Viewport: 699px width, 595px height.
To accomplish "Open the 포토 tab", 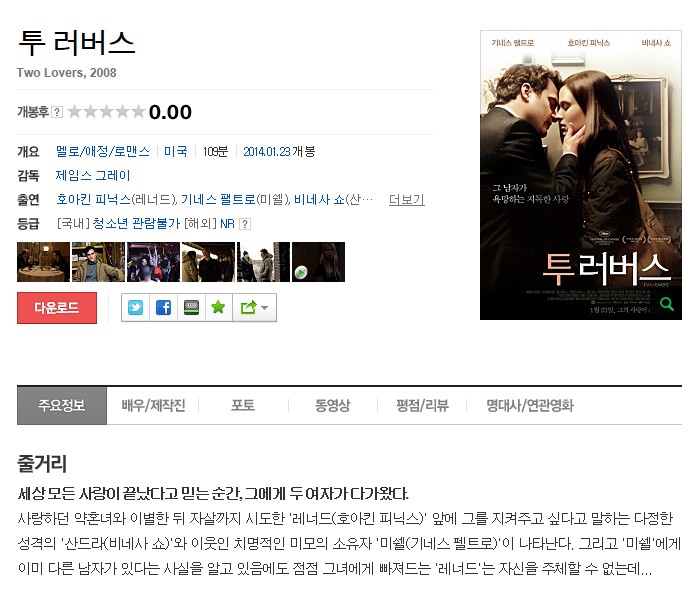I will coord(243,405).
